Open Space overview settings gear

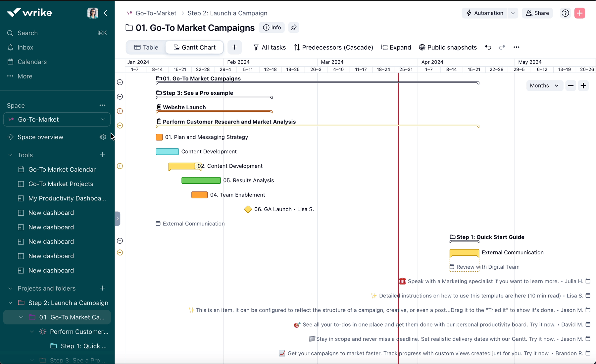(x=102, y=137)
